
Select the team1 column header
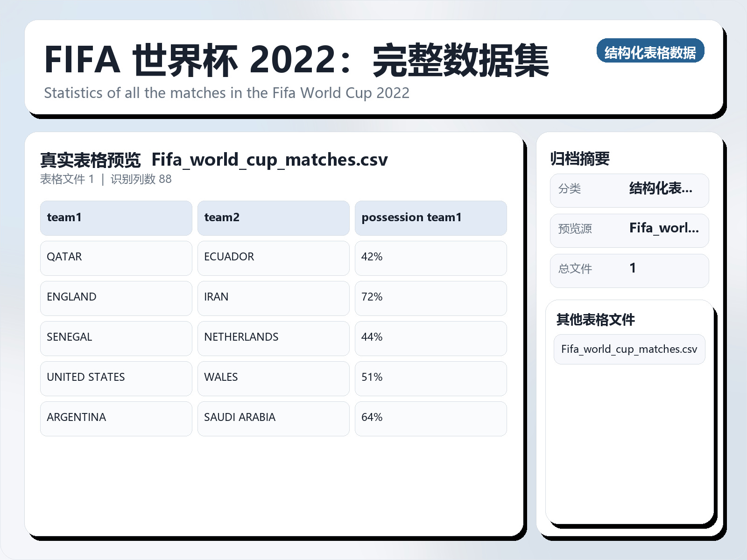pyautogui.click(x=116, y=217)
